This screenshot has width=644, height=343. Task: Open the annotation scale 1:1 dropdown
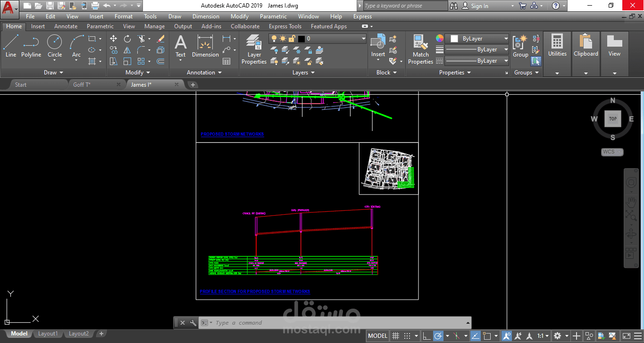[x=543, y=336]
